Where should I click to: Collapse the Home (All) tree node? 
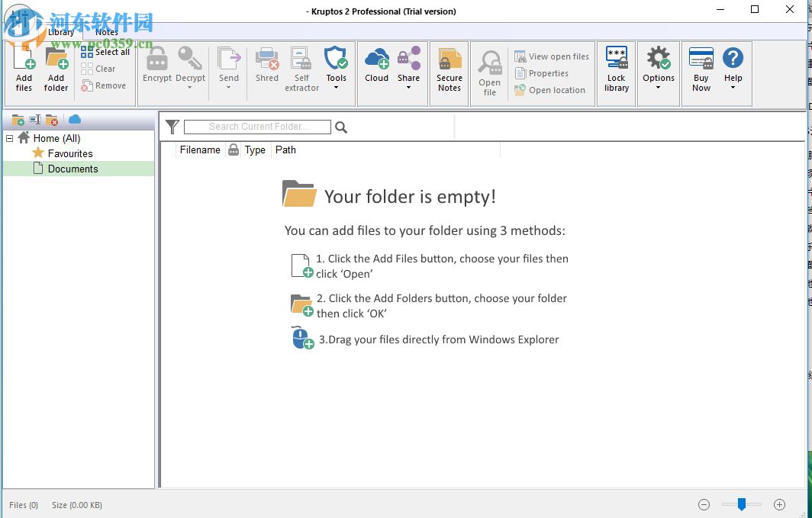[x=9, y=138]
